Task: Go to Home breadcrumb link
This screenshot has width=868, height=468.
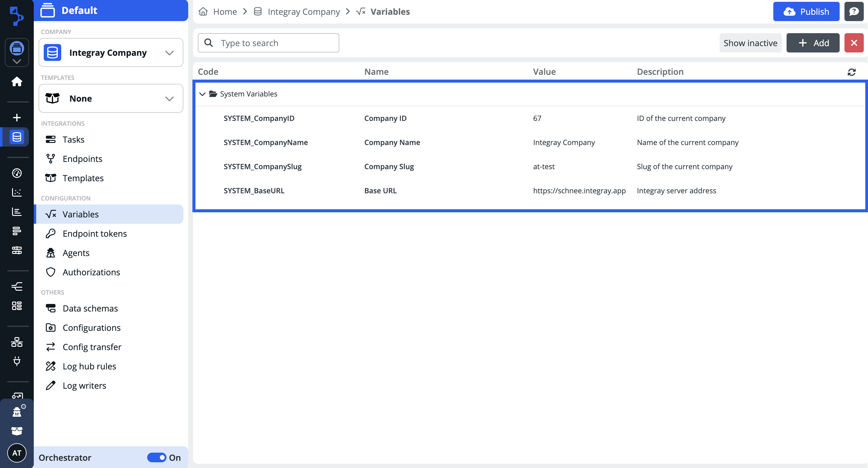Action: [225, 11]
